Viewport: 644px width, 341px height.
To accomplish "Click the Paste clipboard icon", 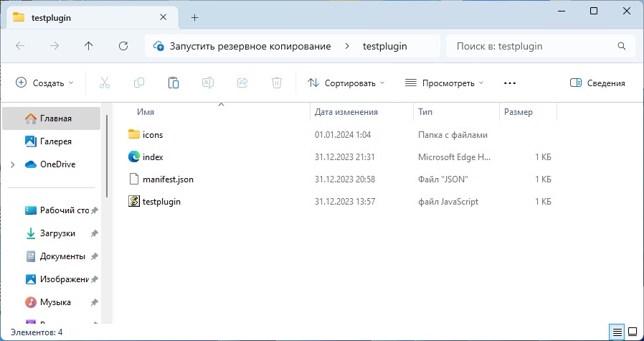I will click(174, 83).
